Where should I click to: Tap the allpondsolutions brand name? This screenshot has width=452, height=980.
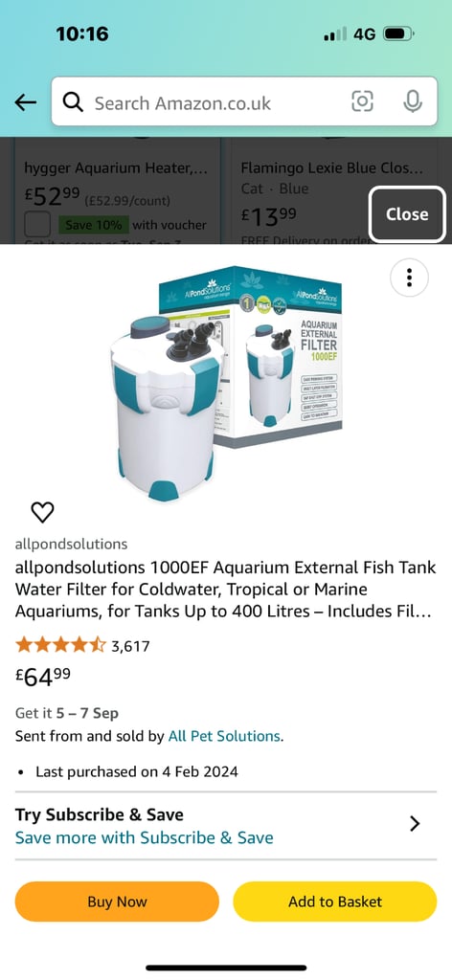(x=71, y=544)
